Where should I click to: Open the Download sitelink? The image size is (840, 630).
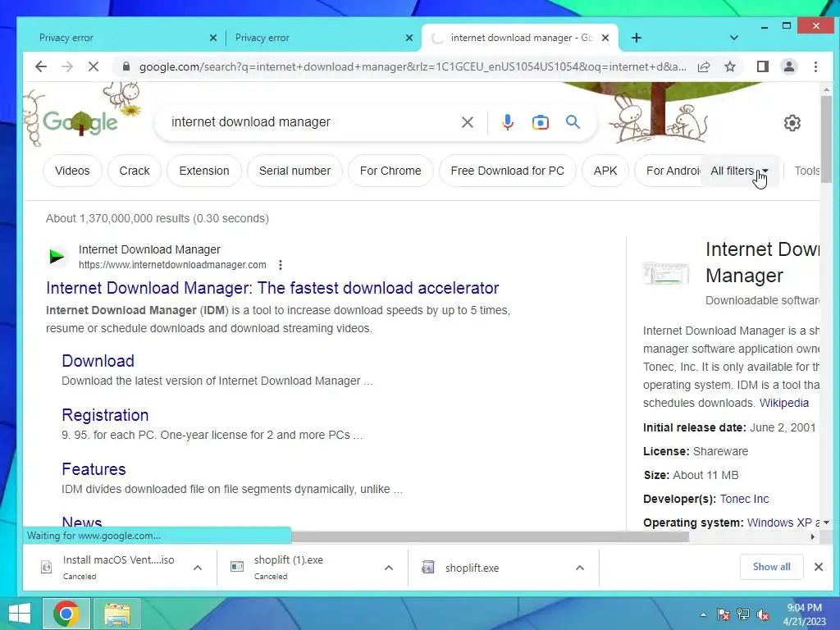point(98,361)
